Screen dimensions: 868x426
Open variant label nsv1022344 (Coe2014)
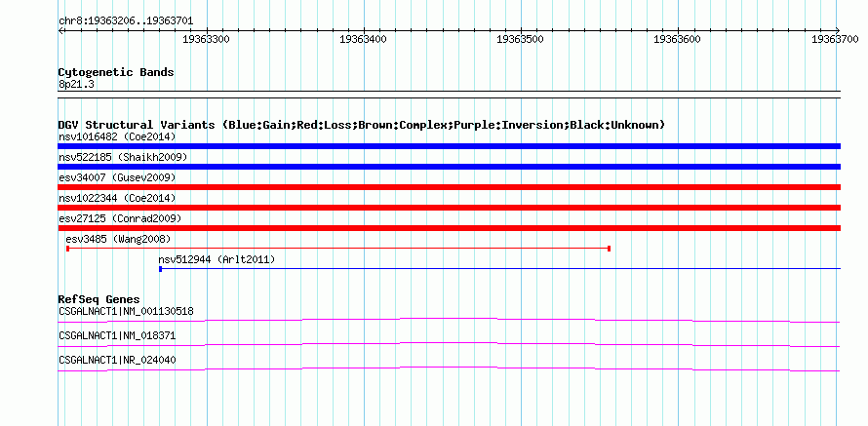coord(117,198)
